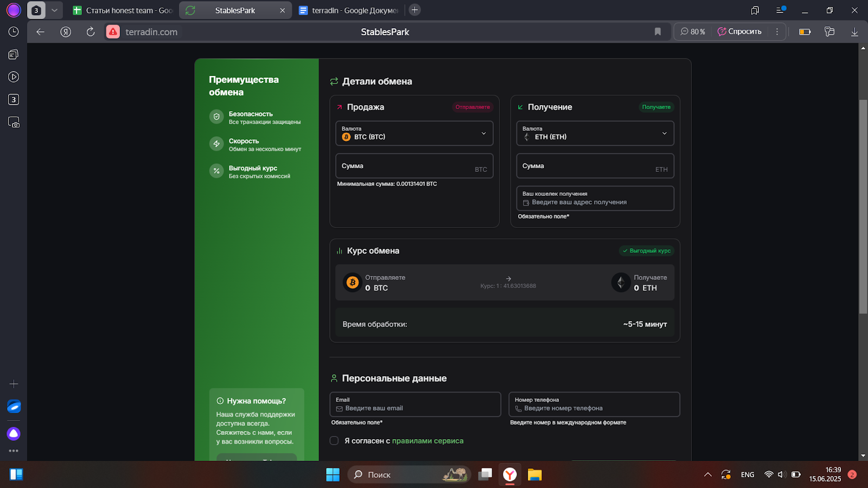Reload the StablesPark page
The width and height of the screenshot is (868, 488).
pyautogui.click(x=91, y=32)
